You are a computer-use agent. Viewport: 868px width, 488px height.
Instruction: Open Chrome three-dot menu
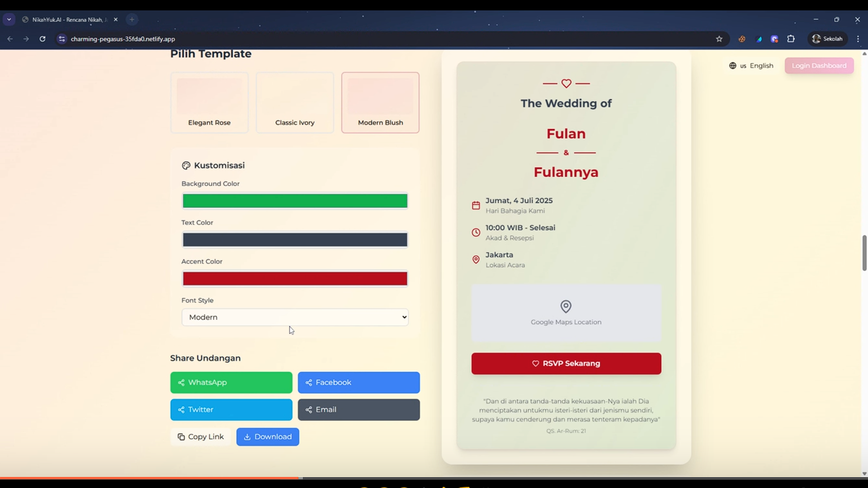coord(858,39)
